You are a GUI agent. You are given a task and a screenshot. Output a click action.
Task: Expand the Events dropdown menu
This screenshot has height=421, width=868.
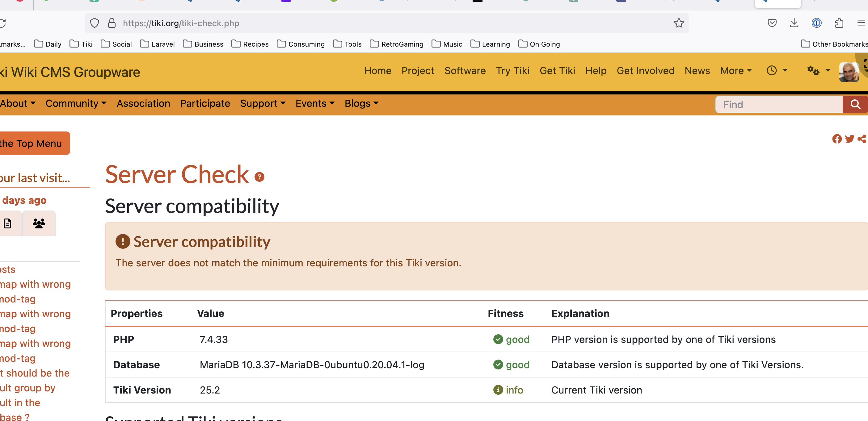tap(315, 103)
